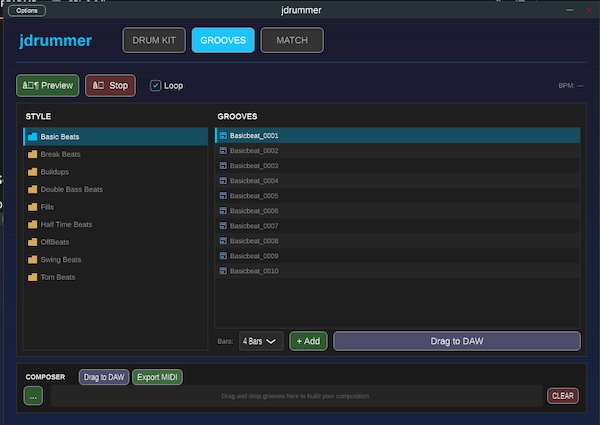Click the Break Beats folder icon
This screenshot has width=600, height=425.
(x=33, y=154)
